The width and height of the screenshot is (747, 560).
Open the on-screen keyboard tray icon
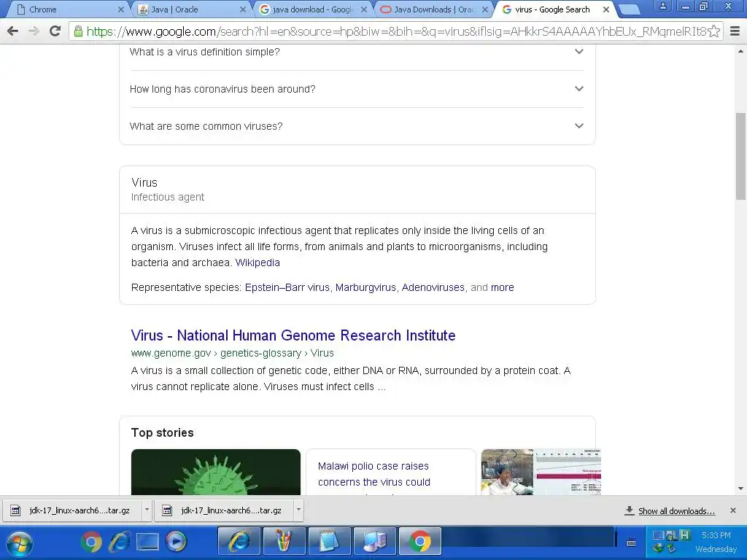click(631, 542)
